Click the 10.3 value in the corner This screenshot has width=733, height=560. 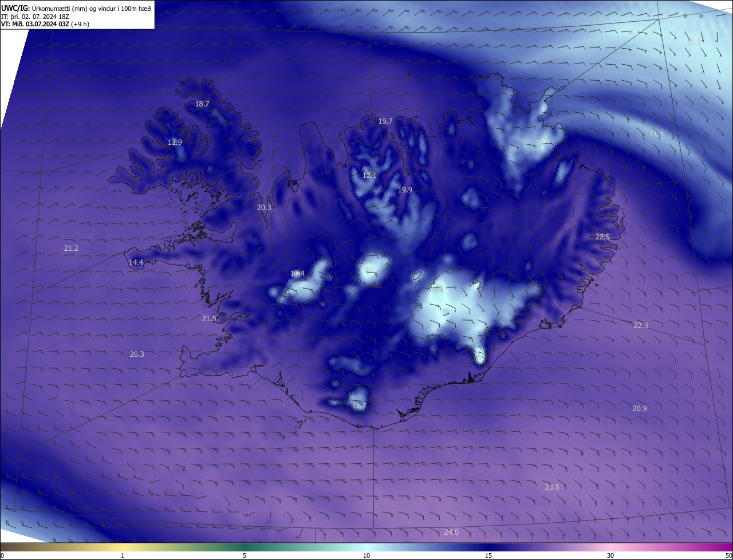click(693, 42)
